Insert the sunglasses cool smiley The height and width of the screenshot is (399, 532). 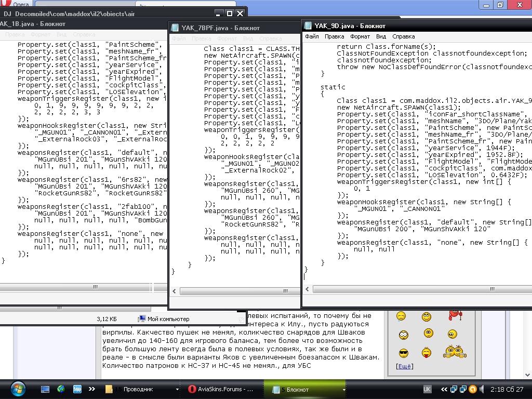tap(403, 353)
